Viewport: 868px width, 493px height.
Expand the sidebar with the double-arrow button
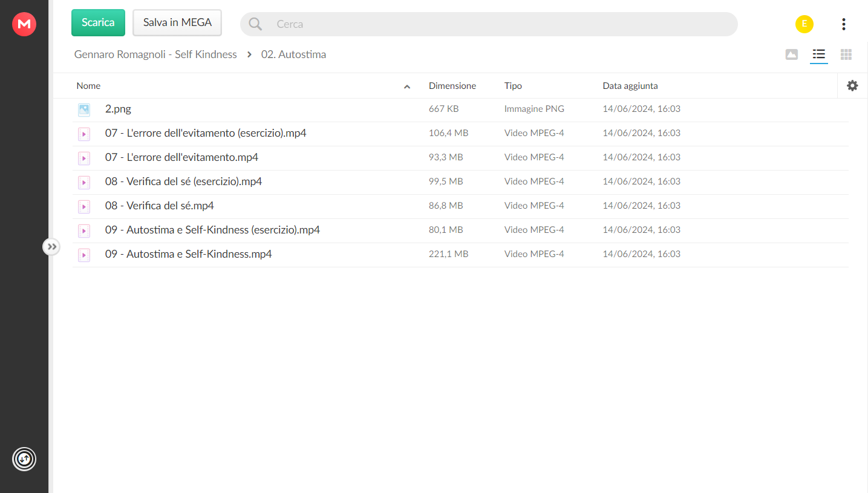[x=51, y=247]
